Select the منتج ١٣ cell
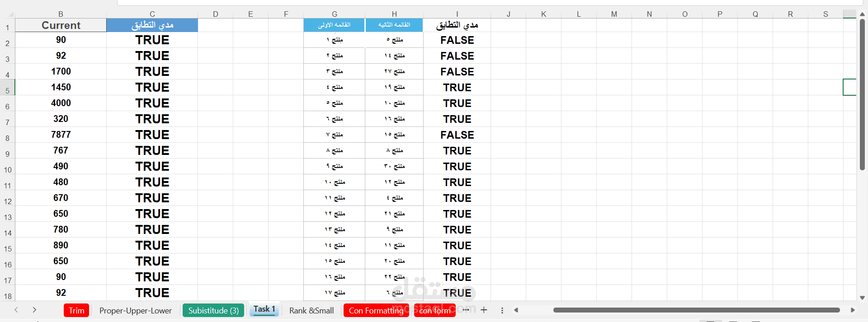This screenshot has height=322, width=868. point(334,229)
